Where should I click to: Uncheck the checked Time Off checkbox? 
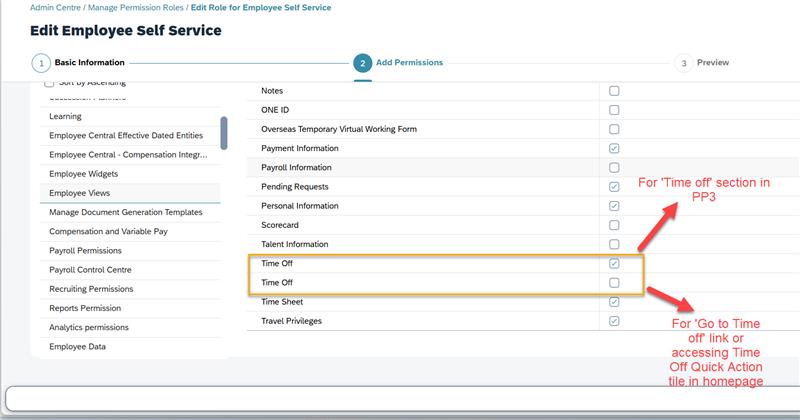(x=614, y=263)
